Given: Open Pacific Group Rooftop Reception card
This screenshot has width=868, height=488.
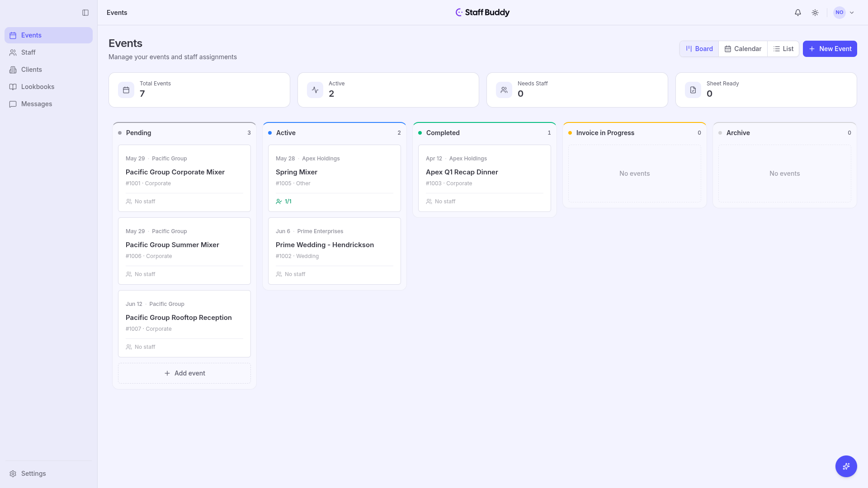Looking at the screenshot, I should pos(184,324).
